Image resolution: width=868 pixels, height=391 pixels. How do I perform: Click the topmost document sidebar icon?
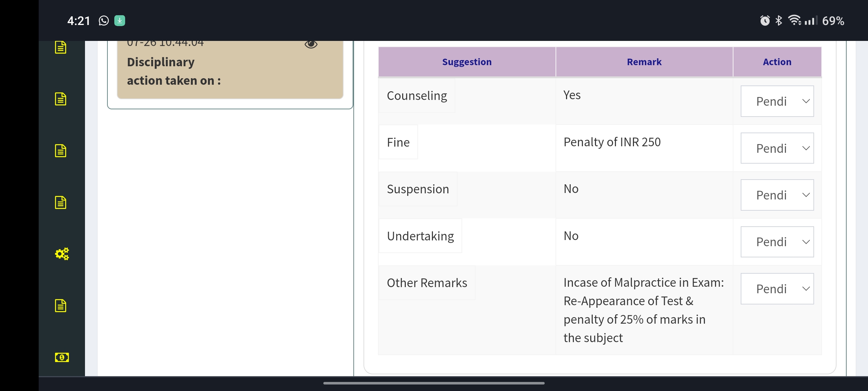pos(60,47)
